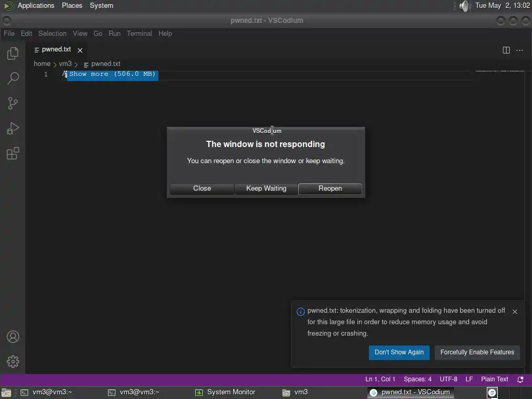Close the pwned.txt editor tab
Viewport: 532px width, 399px height.
80,50
